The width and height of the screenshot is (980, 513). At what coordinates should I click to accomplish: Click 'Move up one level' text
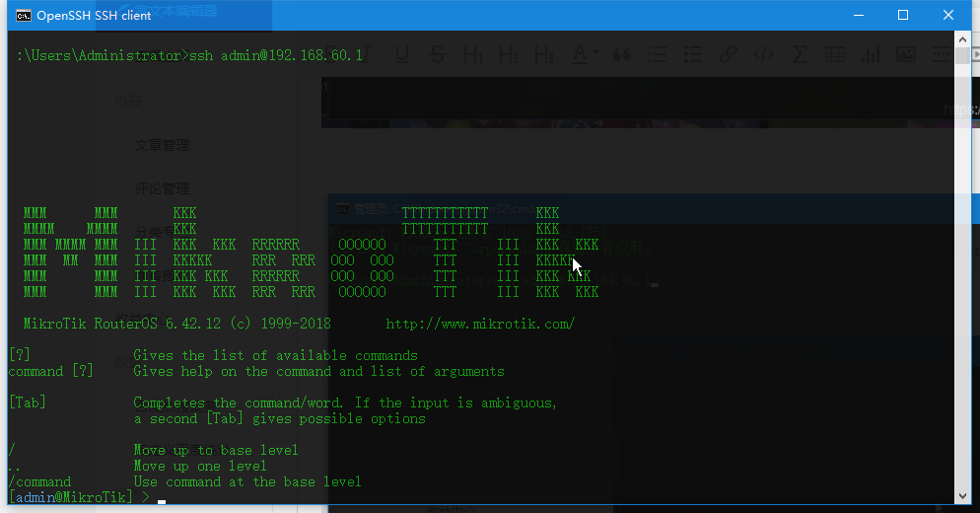pos(200,466)
